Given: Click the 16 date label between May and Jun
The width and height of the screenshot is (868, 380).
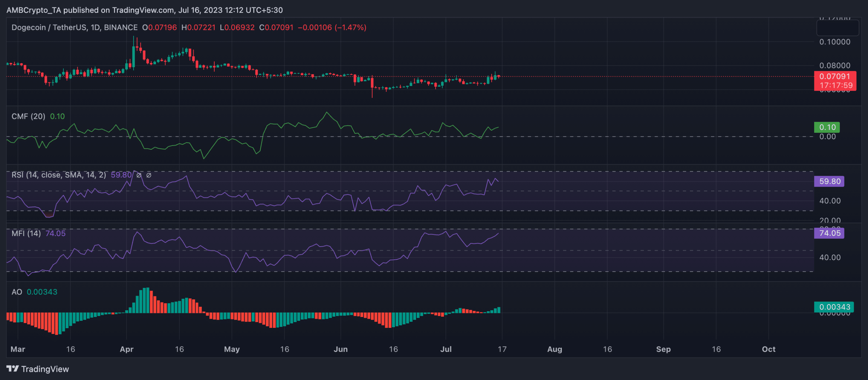Looking at the screenshot, I should [x=285, y=349].
